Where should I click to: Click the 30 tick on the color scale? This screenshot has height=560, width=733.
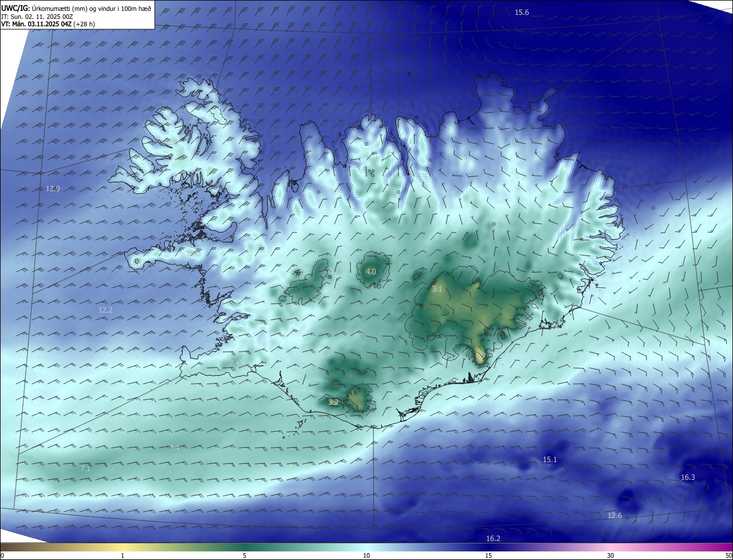(610, 555)
